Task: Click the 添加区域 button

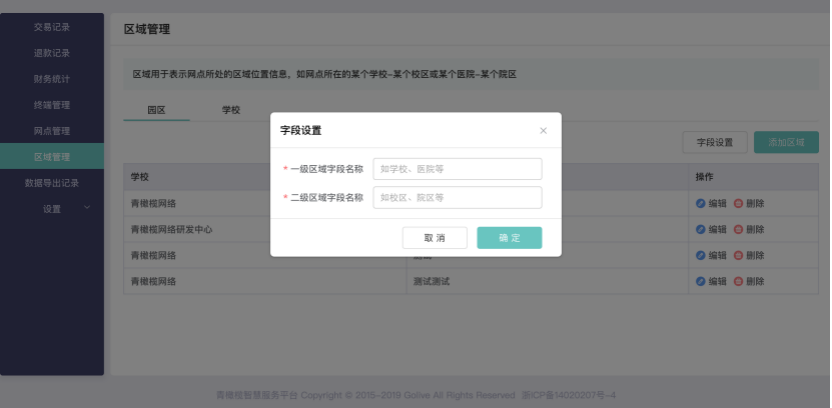Action: tap(786, 143)
